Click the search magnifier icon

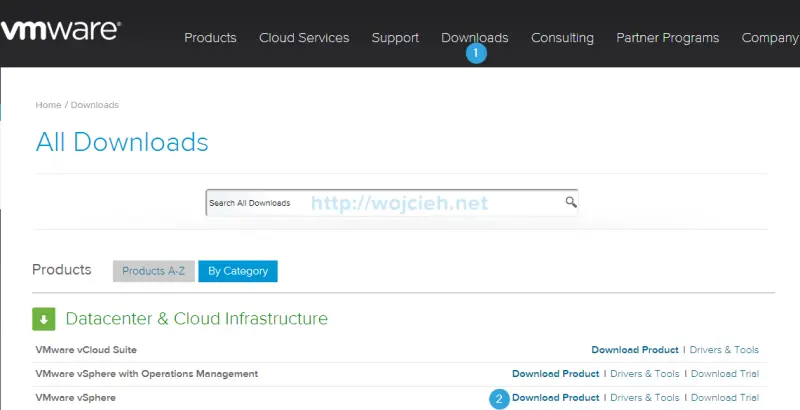[571, 202]
